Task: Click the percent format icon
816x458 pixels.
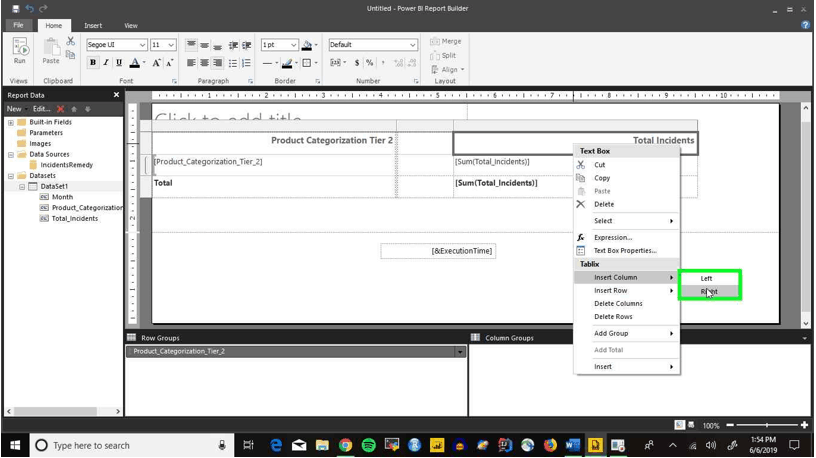Action: (369, 62)
